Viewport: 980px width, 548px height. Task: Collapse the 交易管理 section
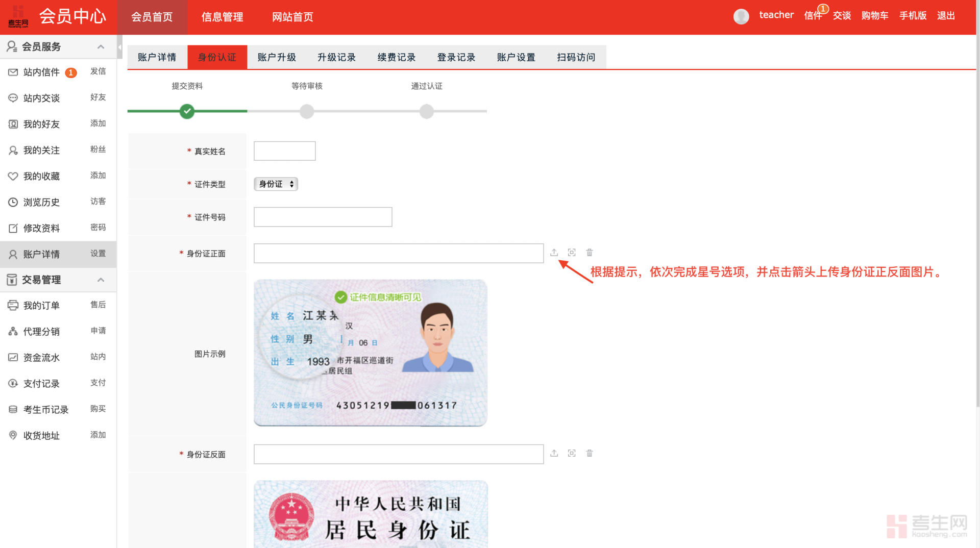101,280
